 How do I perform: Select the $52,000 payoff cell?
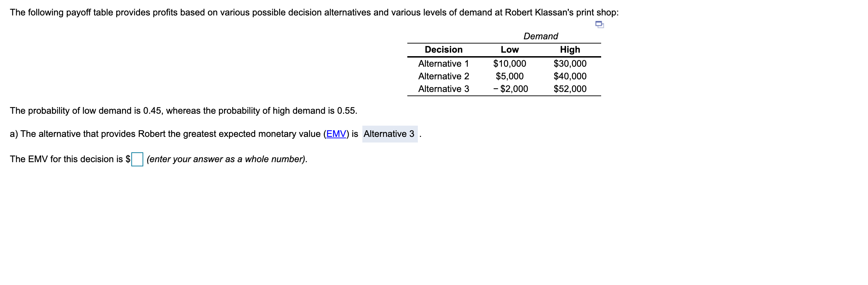(570, 89)
